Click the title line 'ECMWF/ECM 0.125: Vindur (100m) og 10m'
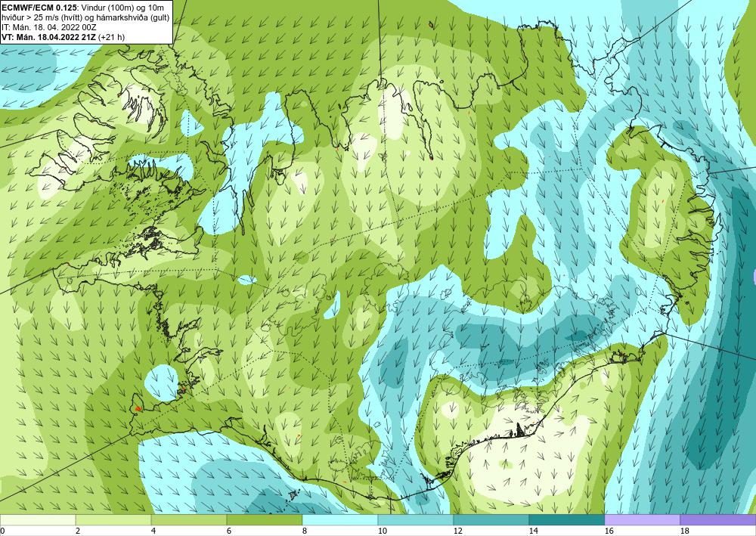The height and width of the screenshot is (536, 756). pos(82,8)
